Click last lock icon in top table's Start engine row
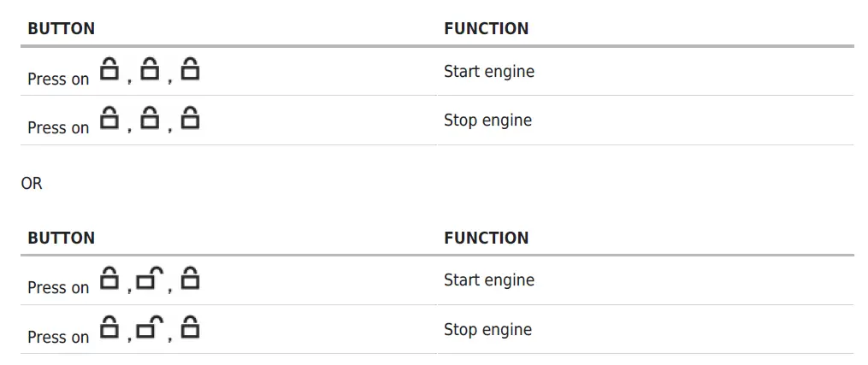Viewport: 868px width, 365px height. 191,69
